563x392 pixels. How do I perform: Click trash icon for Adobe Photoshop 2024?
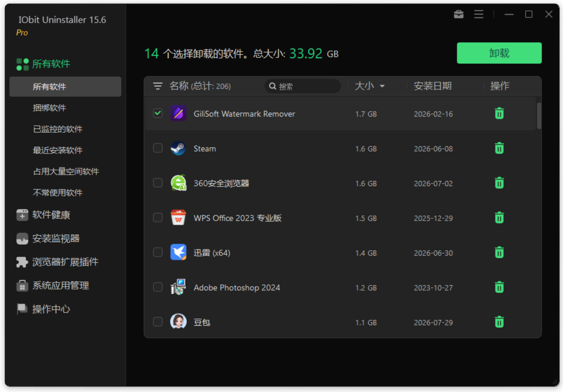(499, 287)
